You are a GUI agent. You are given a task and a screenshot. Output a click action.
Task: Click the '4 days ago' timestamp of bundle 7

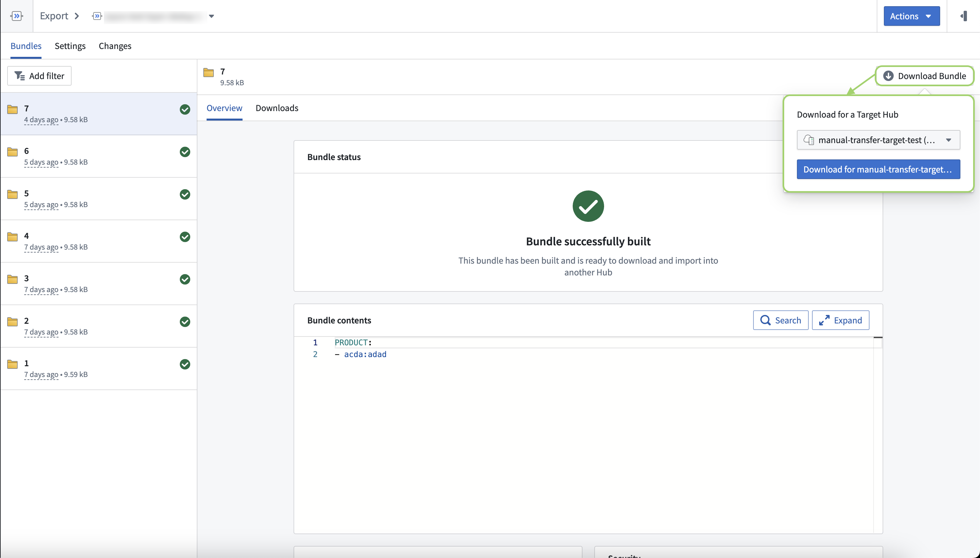[41, 120]
